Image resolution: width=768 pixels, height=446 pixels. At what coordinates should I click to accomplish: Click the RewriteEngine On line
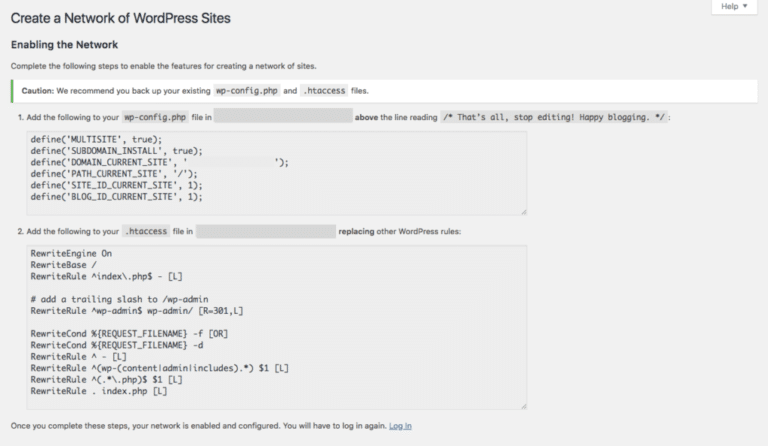click(71, 254)
